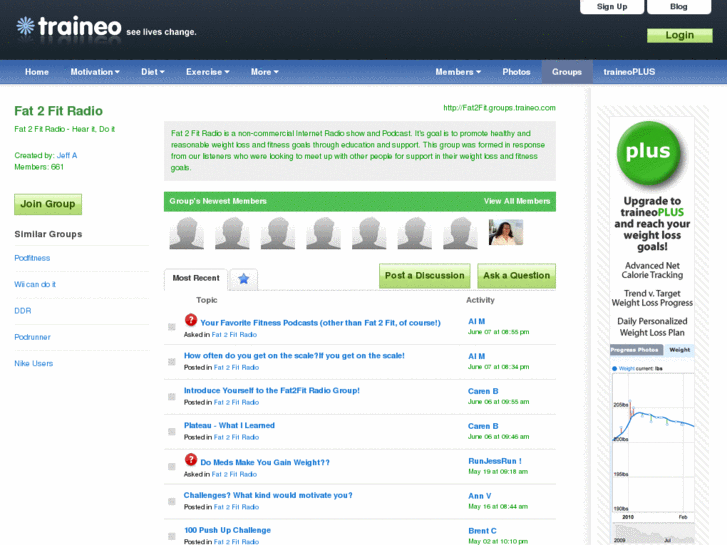Image resolution: width=727 pixels, height=545 pixels.
Task: Open the starred discussions tab
Action: [x=243, y=279]
